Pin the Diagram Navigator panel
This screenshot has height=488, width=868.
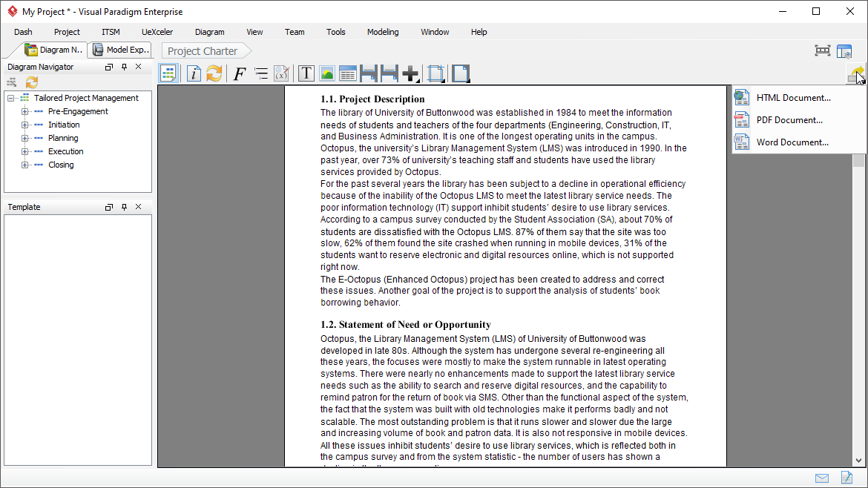tap(124, 67)
